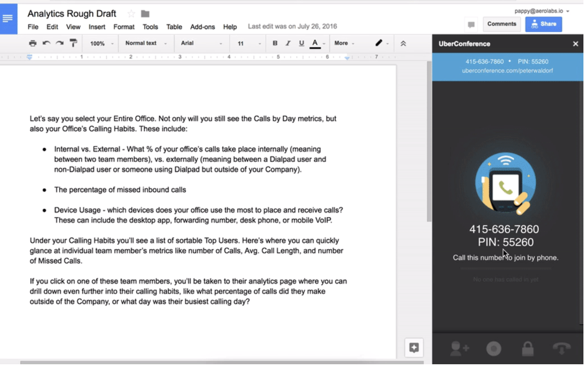Collapse the toolbar with the double chevron

click(x=403, y=43)
